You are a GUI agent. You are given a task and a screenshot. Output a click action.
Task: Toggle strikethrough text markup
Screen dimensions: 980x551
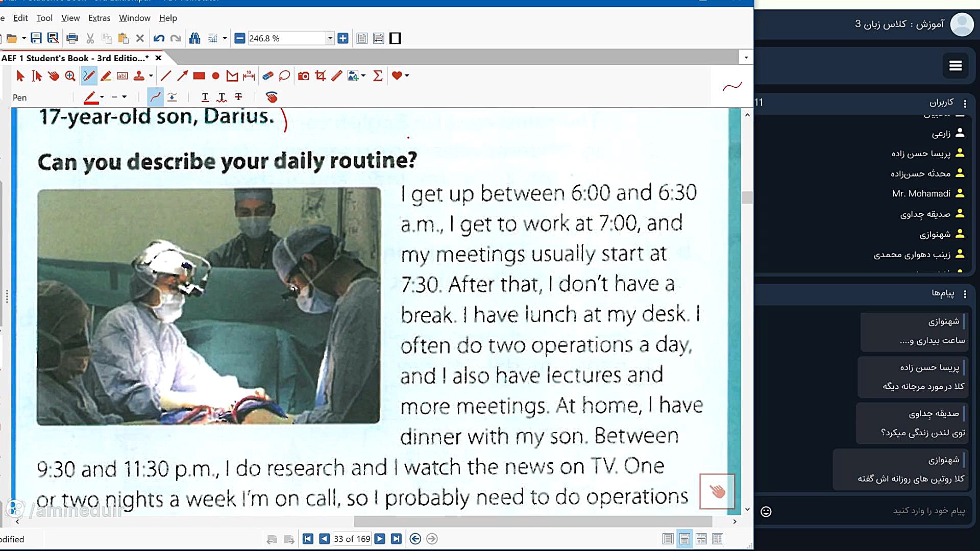(x=238, y=97)
